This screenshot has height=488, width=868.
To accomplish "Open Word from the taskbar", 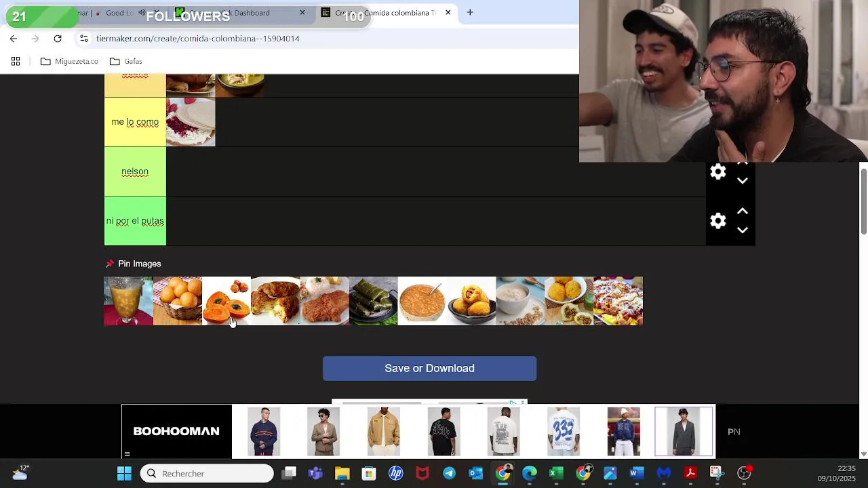I will point(637,473).
